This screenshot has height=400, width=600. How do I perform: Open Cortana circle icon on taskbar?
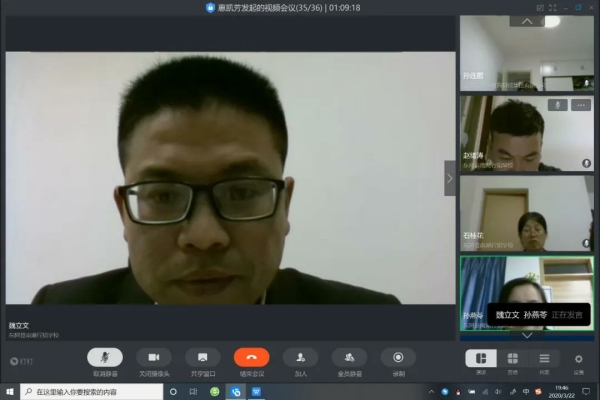pos(173,392)
